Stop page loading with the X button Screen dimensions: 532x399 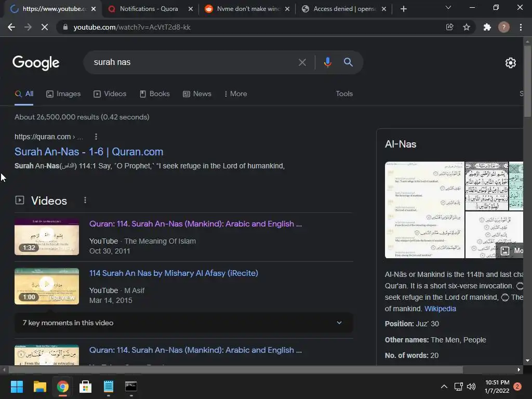(45, 27)
